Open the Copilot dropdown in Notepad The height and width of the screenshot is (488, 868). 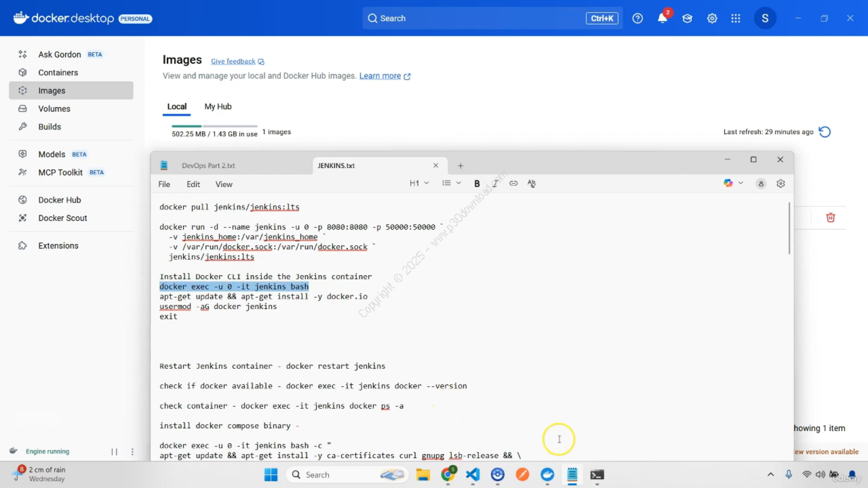coord(733,184)
